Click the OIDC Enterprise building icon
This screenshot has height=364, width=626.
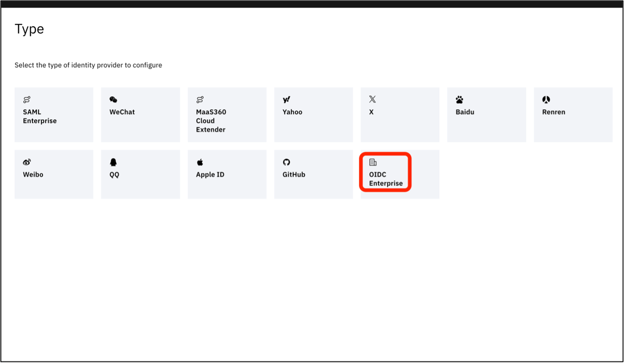tap(372, 162)
